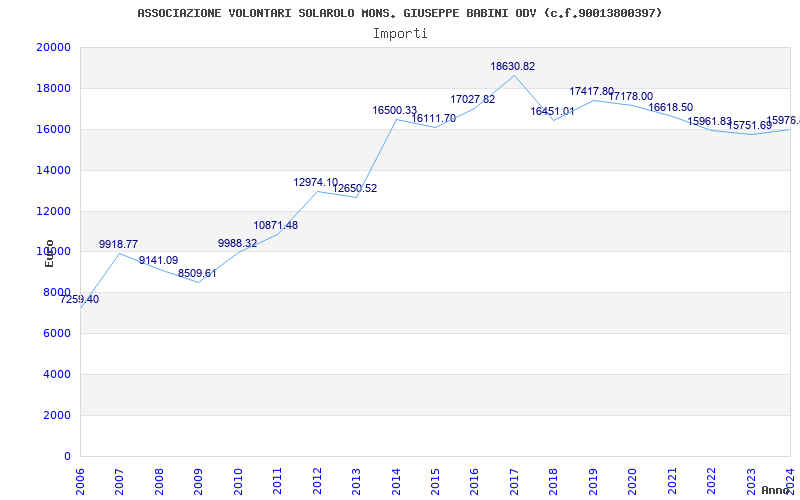Click the Associazione Volontari Solarolo chart title
The width and height of the screenshot is (800, 500).
click(399, 13)
